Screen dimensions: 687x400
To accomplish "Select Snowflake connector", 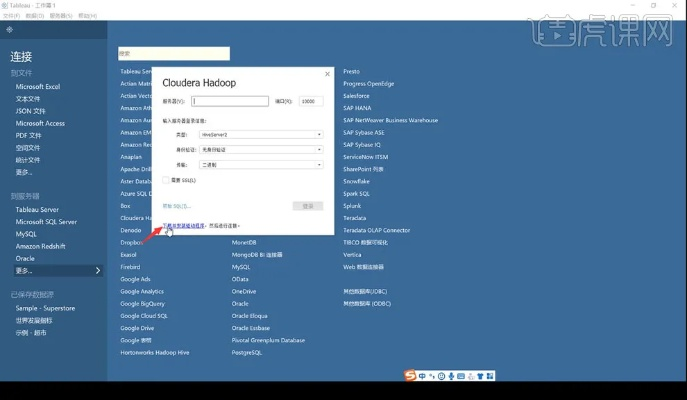I will pyautogui.click(x=356, y=181).
